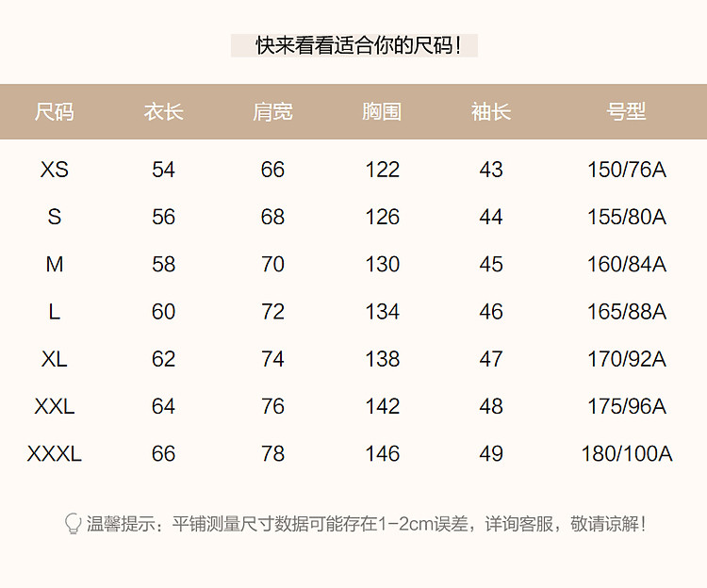Select sleeve length value 47
This screenshot has height=588, width=707.
(x=491, y=359)
